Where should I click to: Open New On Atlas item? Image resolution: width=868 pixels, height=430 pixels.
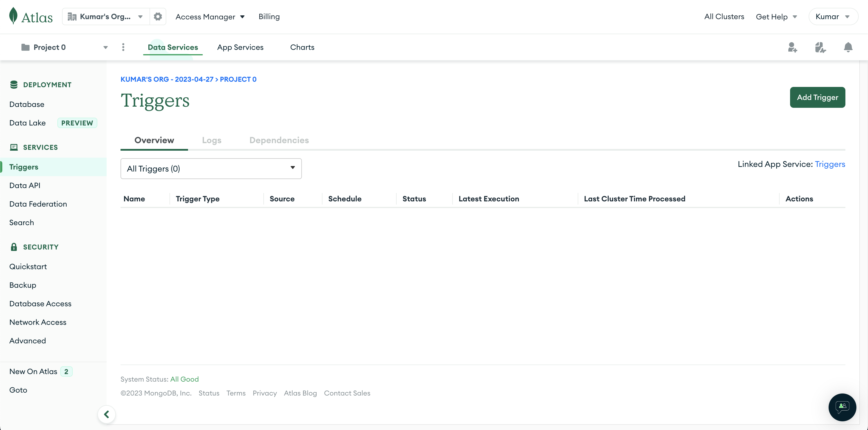click(x=33, y=371)
